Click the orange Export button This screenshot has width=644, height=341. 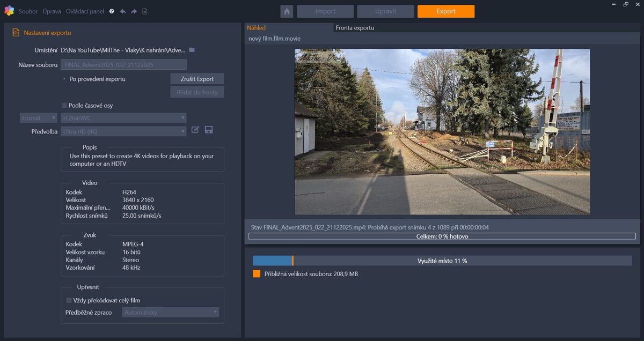pyautogui.click(x=445, y=11)
